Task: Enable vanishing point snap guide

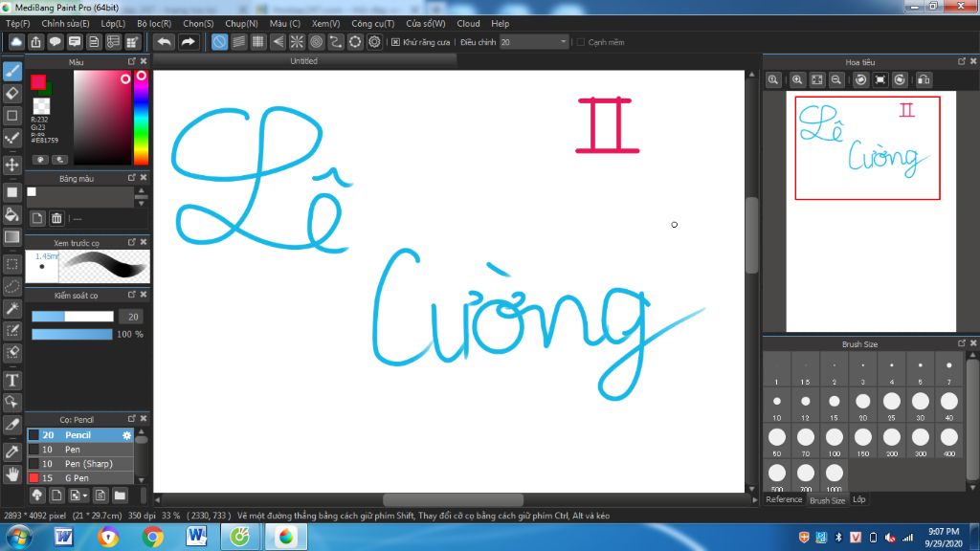Action: (278, 42)
